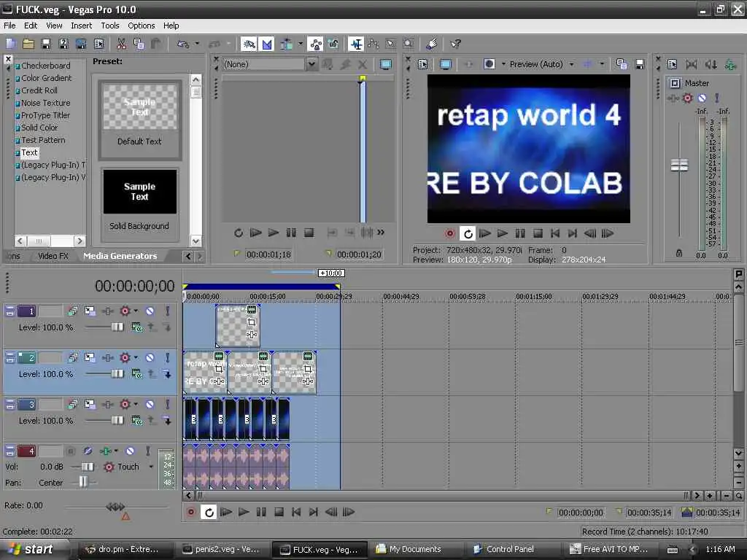Select the Media Generators tab
747x560 pixels.
point(120,256)
